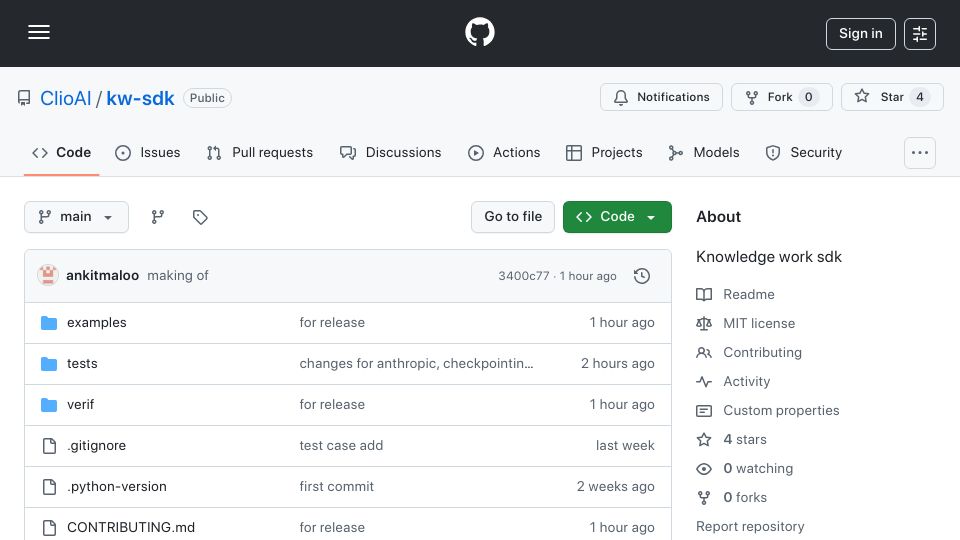
Task: Open the 'making of' commit message
Action: coord(178,276)
